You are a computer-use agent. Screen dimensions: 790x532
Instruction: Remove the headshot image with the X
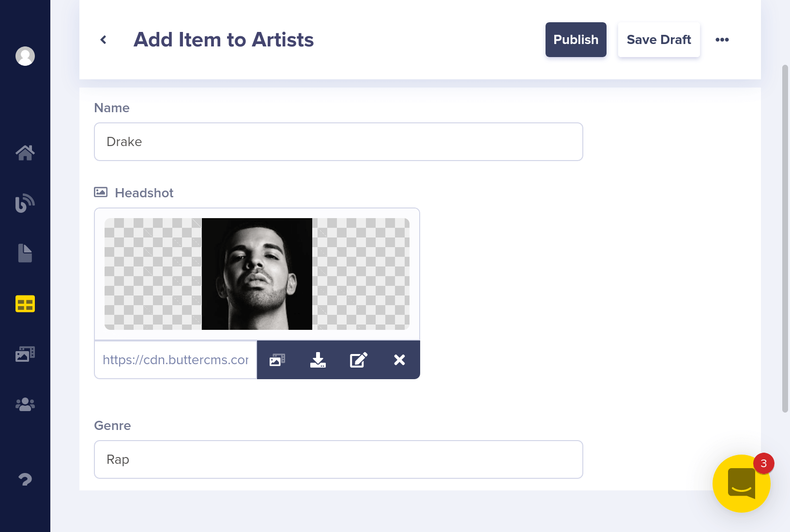[399, 360]
